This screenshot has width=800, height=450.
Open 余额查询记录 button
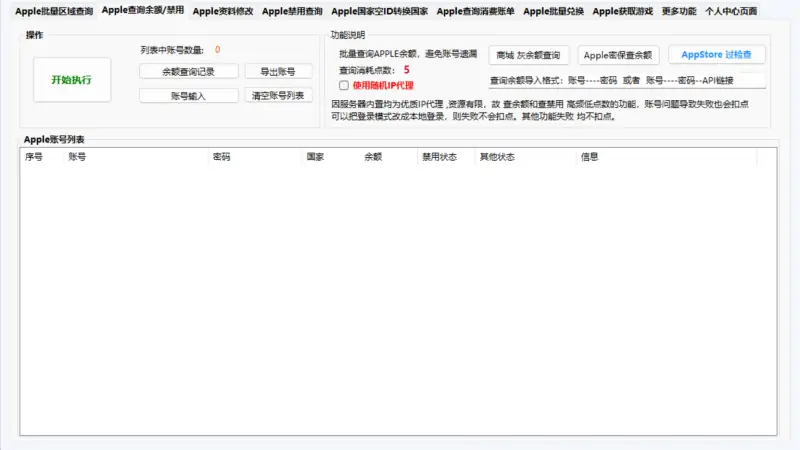coord(189,71)
